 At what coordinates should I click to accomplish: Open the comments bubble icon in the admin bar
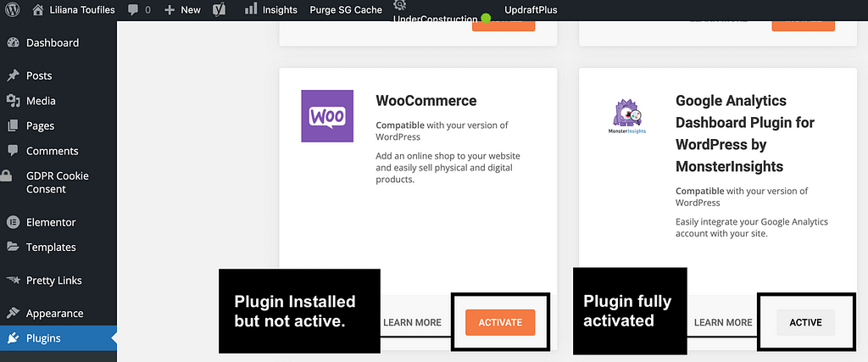pyautogui.click(x=133, y=9)
